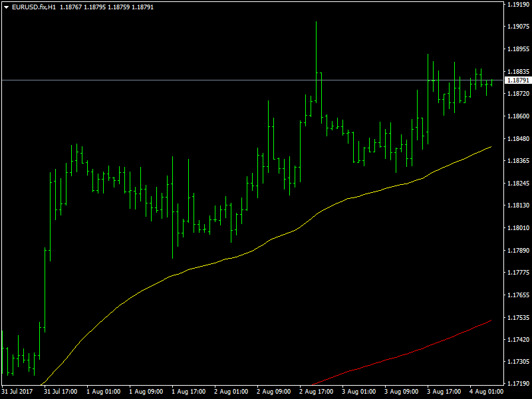Click the 1.17890 price scale label
532x399 pixels.
point(518,251)
